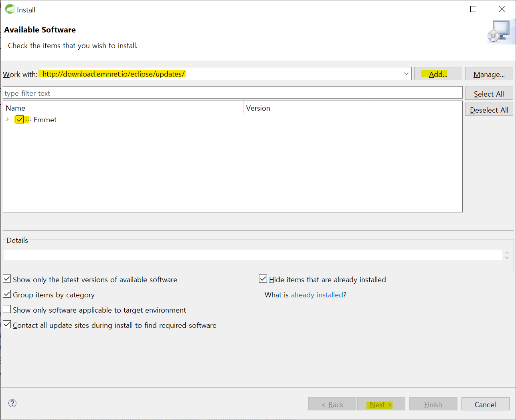Toggle Show only the latest versions checkbox
The height and width of the screenshot is (420, 516).
click(7, 279)
